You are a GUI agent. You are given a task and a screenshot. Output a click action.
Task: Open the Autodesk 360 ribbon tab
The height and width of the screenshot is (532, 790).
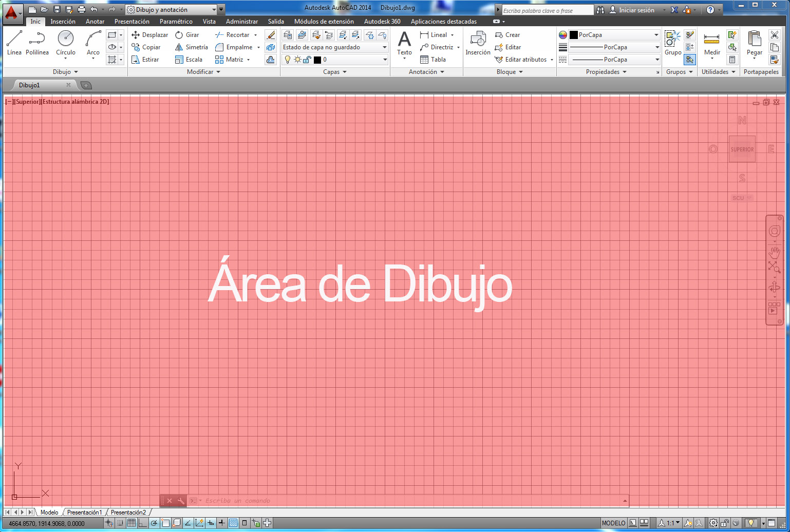tap(382, 22)
